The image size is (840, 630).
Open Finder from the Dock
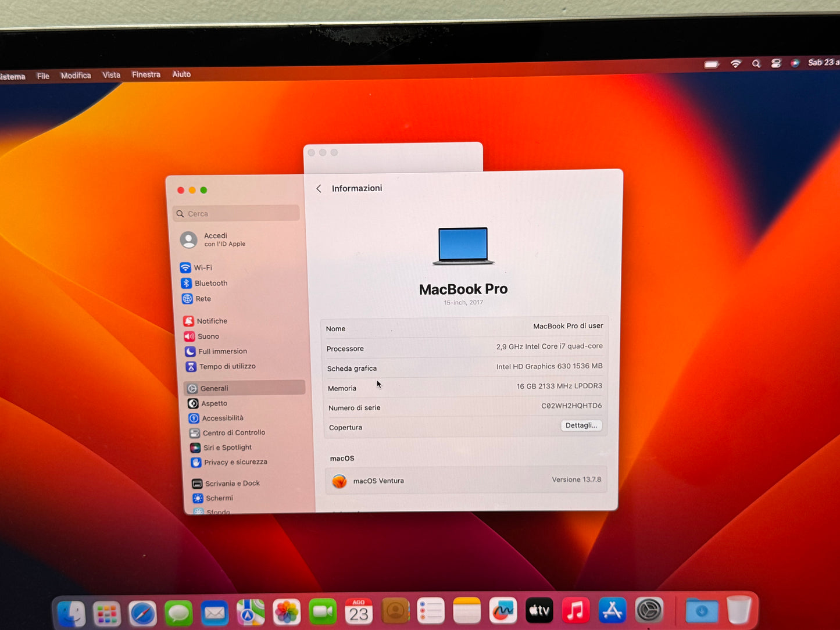click(72, 614)
